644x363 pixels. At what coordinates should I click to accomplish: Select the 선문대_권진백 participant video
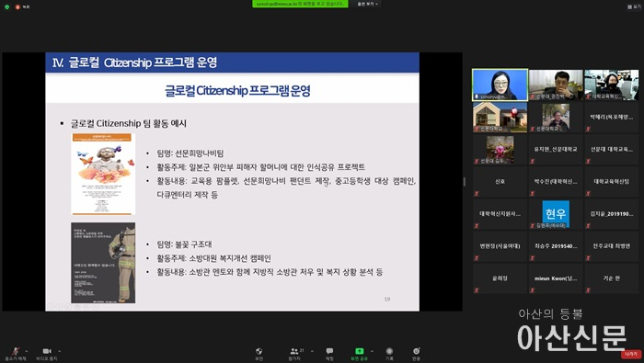tap(556, 85)
